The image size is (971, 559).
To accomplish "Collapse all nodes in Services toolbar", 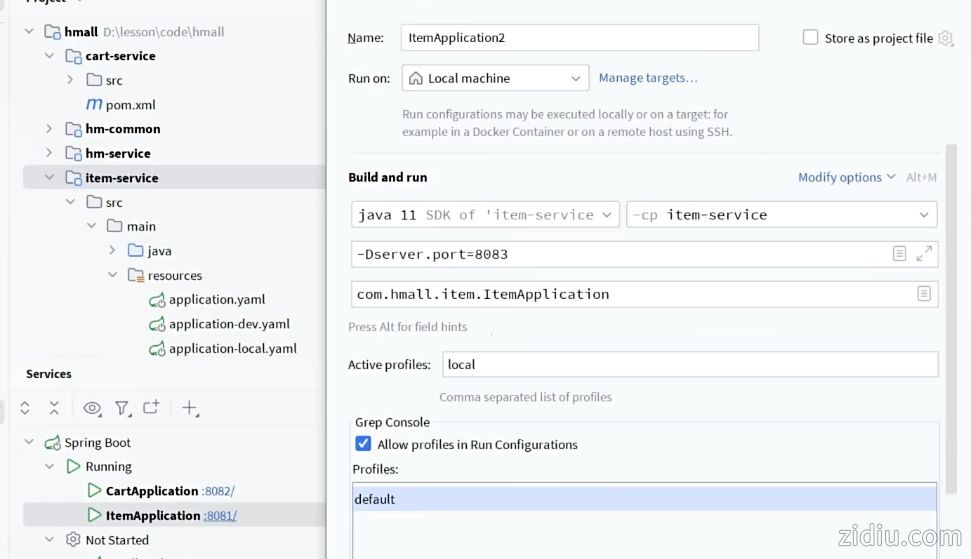I will point(54,408).
